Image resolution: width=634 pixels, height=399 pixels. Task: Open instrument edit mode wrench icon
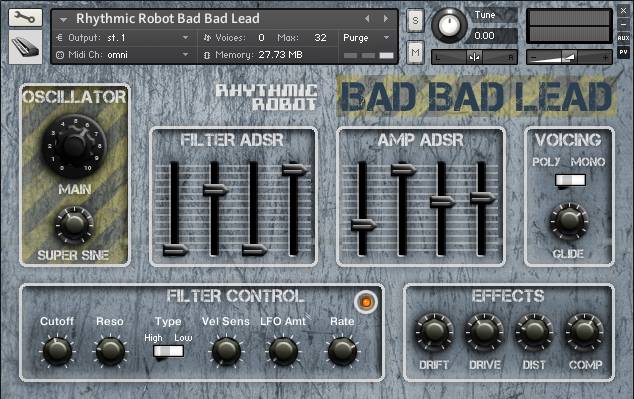25,17
